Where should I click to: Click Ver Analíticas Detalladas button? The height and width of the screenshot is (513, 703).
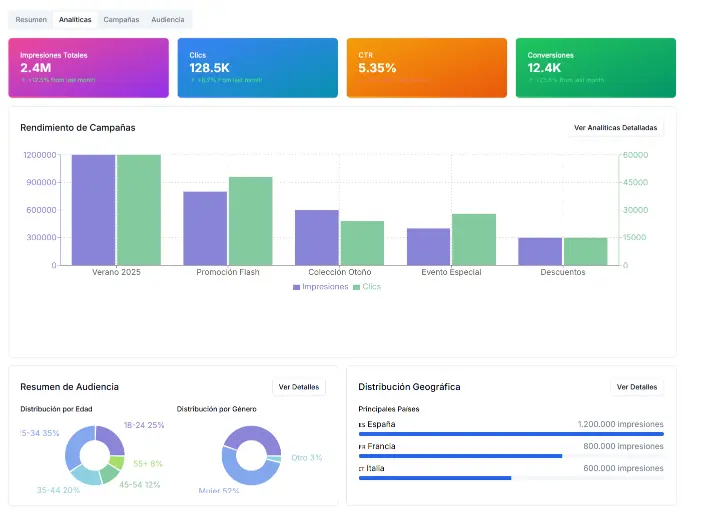615,128
